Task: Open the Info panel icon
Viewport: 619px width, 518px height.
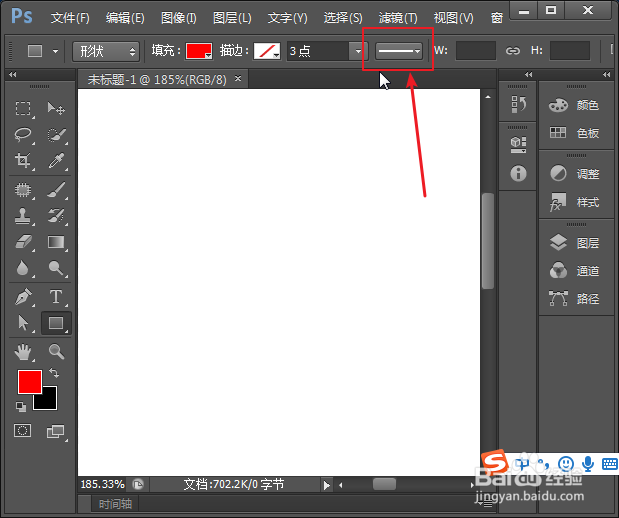Action: tap(518, 173)
